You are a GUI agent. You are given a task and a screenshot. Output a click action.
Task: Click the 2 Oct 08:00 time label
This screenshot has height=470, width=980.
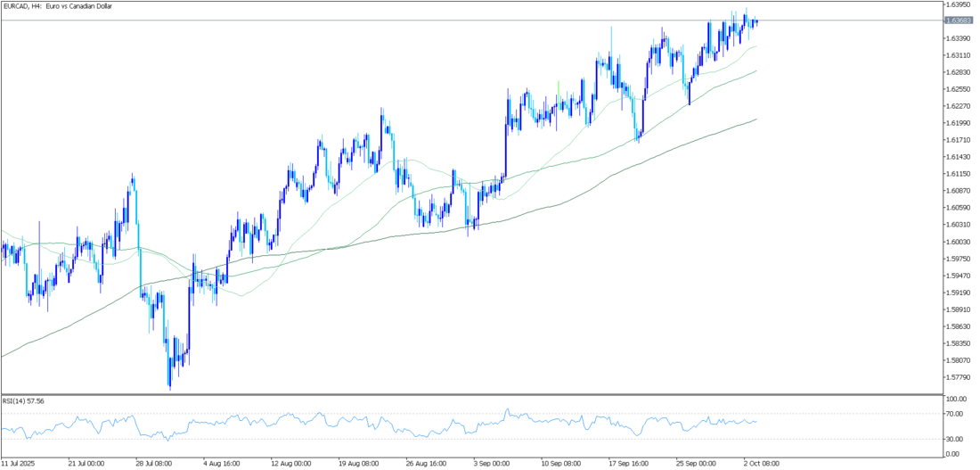point(760,464)
